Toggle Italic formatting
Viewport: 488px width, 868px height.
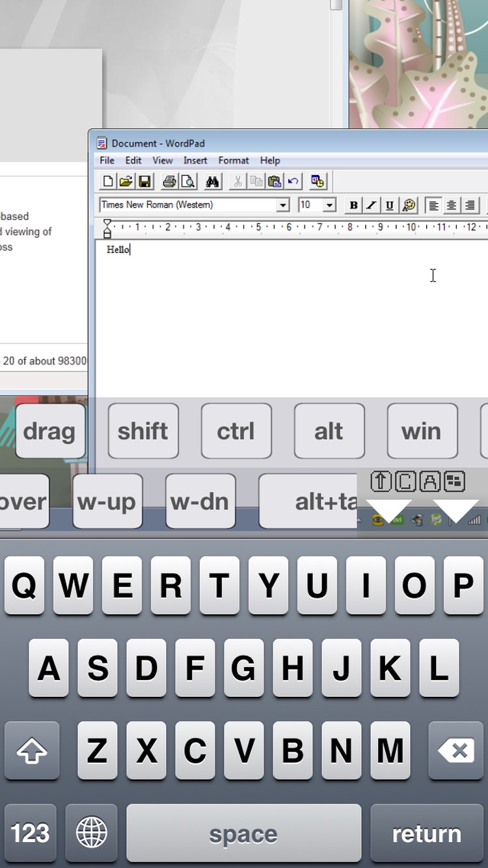(372, 205)
